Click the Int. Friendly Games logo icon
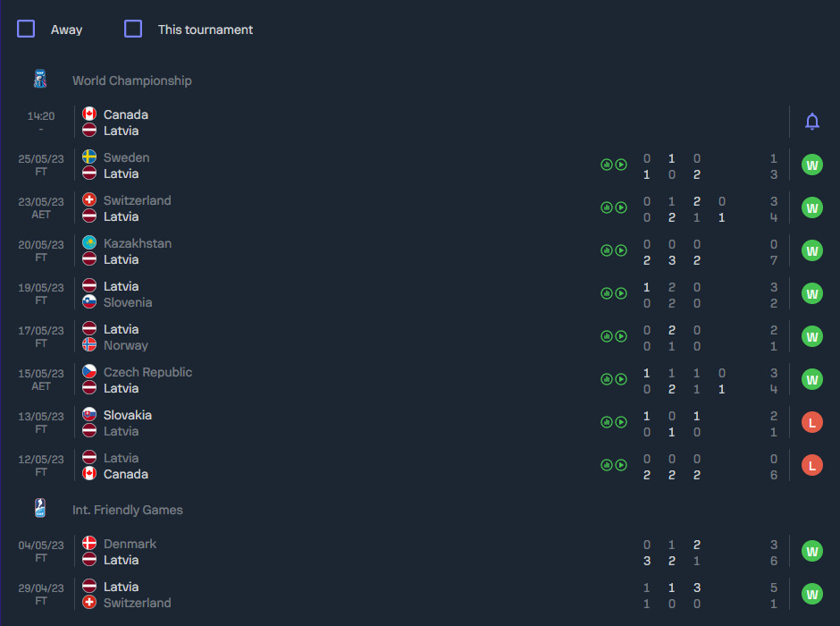840x626 pixels. 40,509
